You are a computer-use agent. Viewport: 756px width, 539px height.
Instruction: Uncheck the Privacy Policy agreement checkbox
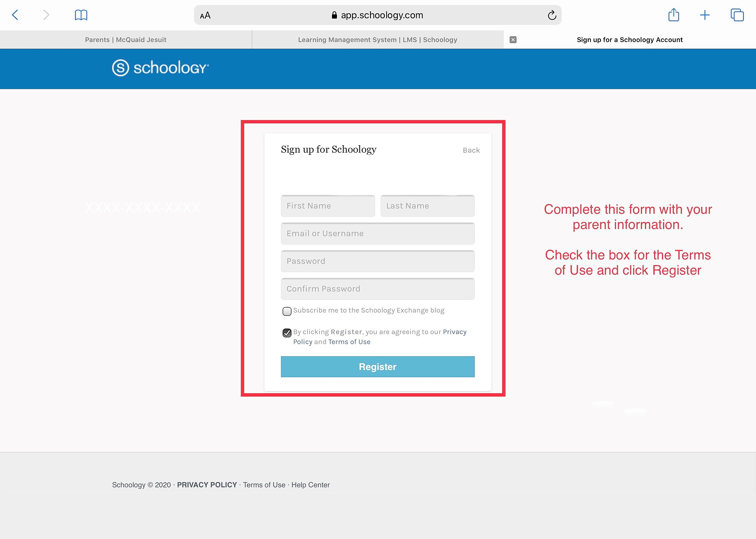[x=287, y=333]
